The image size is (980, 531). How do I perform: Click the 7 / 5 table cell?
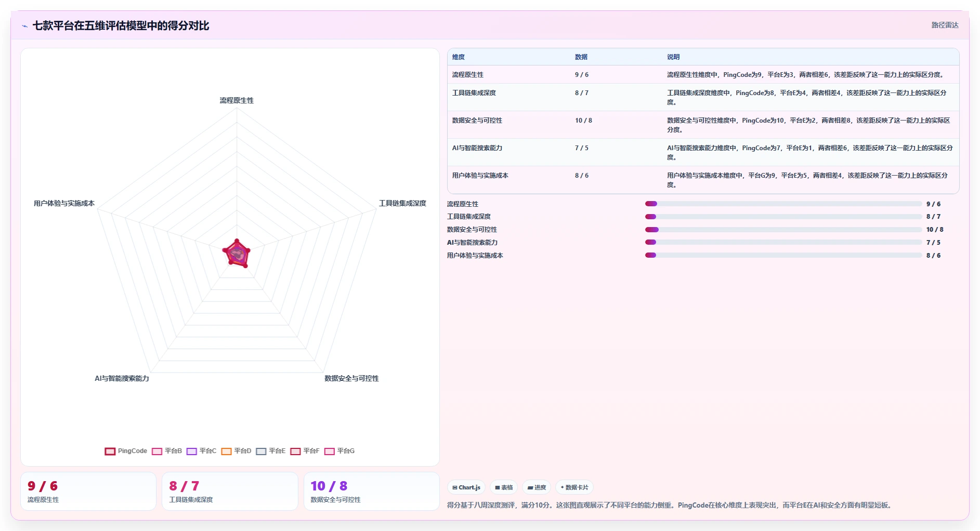(582, 148)
